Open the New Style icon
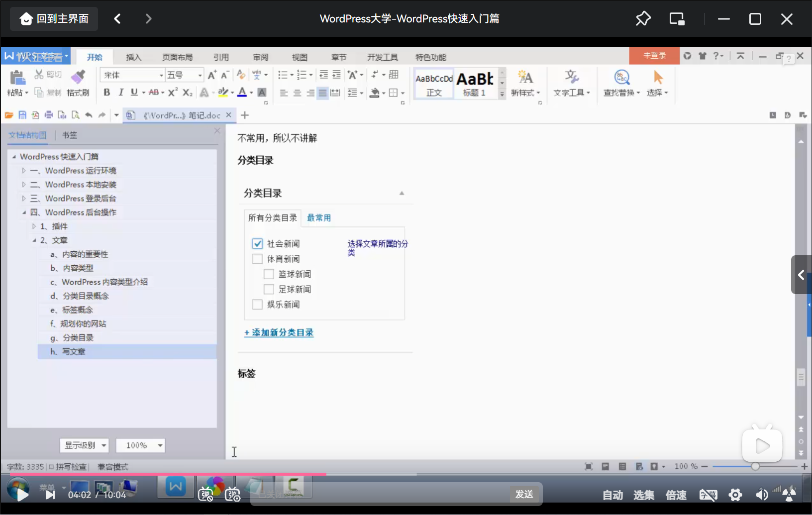The height and width of the screenshot is (515, 812). click(x=525, y=77)
